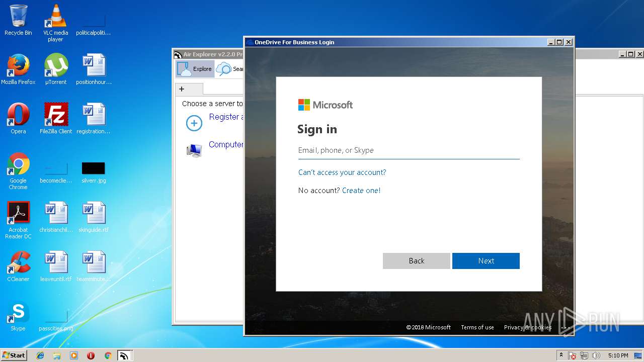Click the taskbar clock 5:10 PM
This screenshot has height=362, width=644.
tap(618, 355)
